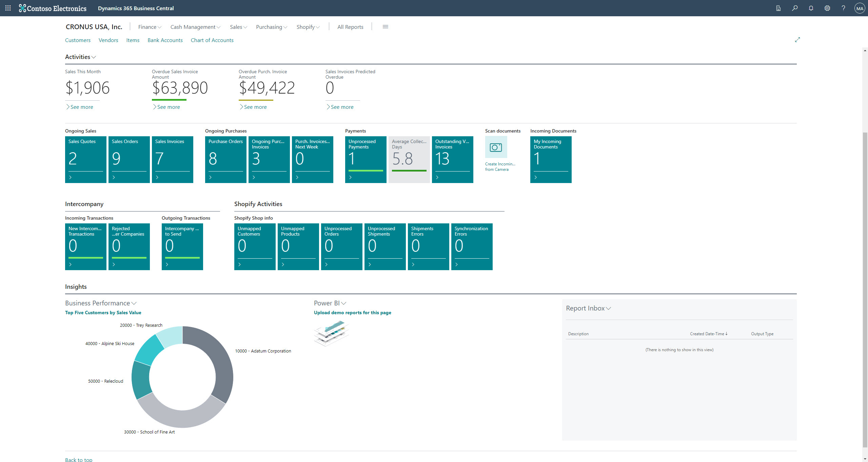Image resolution: width=868 pixels, height=462 pixels.
Task: Go to Bank Accounts
Action: [165, 40]
